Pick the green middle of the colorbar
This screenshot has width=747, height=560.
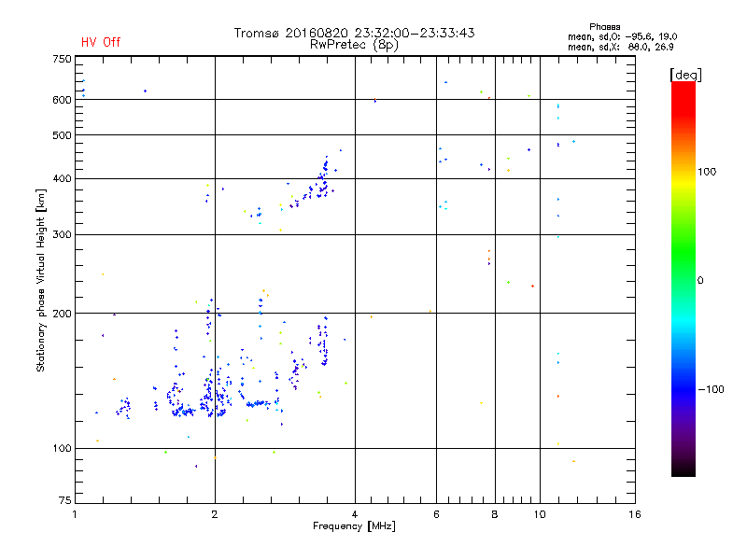click(x=683, y=279)
